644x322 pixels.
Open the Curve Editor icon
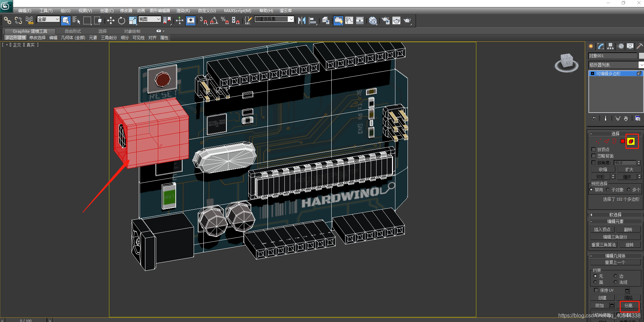pos(349,21)
